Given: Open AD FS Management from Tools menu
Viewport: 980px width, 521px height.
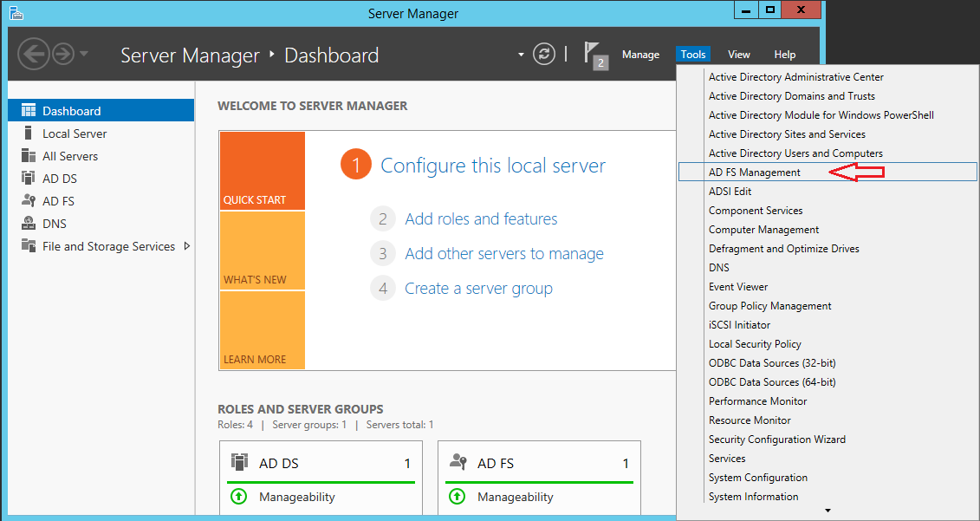Looking at the screenshot, I should (x=827, y=172).
